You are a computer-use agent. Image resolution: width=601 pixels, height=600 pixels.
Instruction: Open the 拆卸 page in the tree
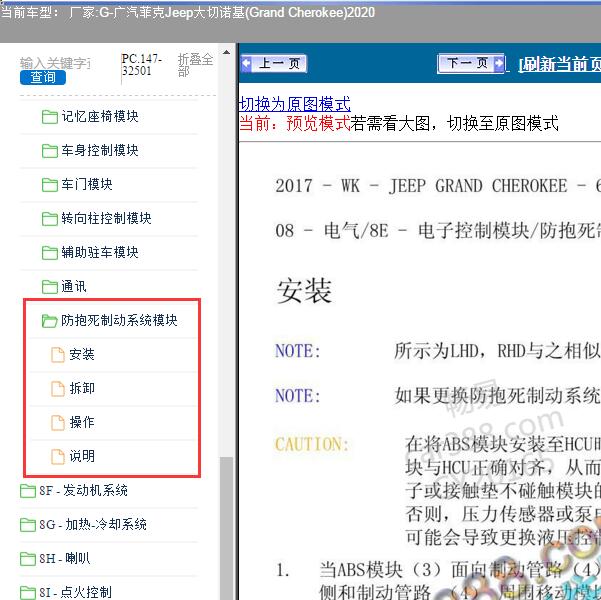[82, 388]
